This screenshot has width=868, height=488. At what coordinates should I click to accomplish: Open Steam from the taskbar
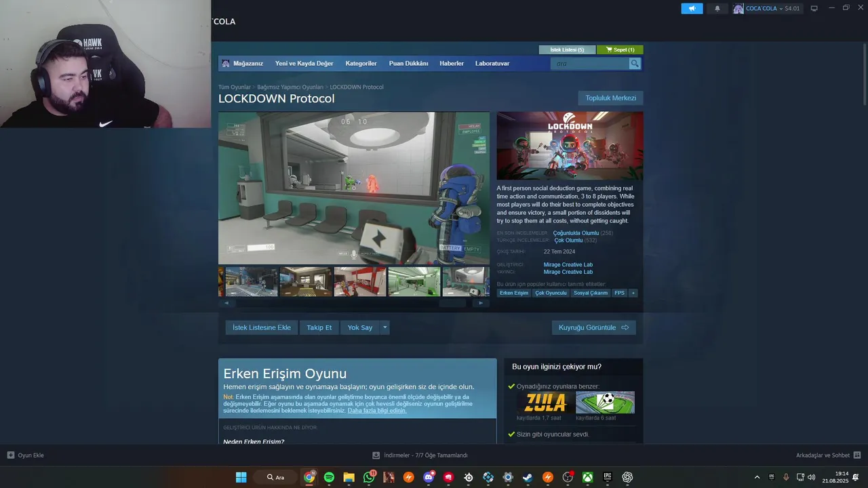click(x=528, y=477)
